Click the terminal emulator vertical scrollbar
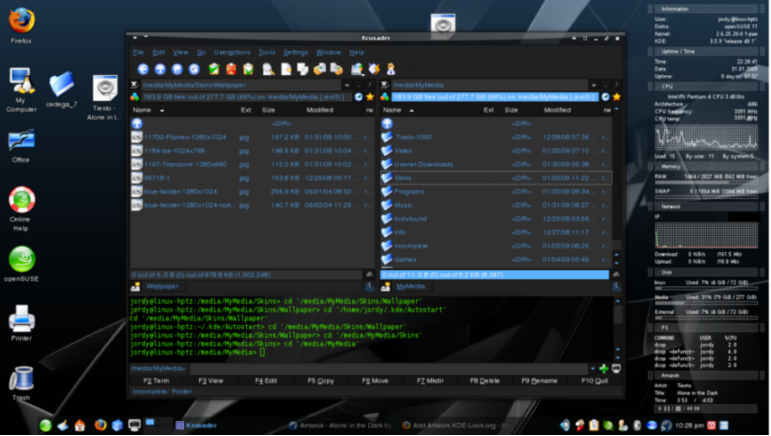 coord(618,328)
